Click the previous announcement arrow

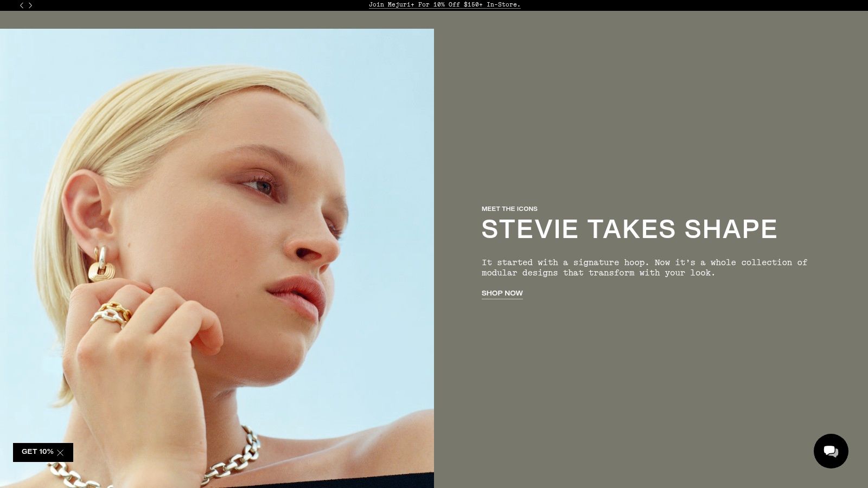22,5
